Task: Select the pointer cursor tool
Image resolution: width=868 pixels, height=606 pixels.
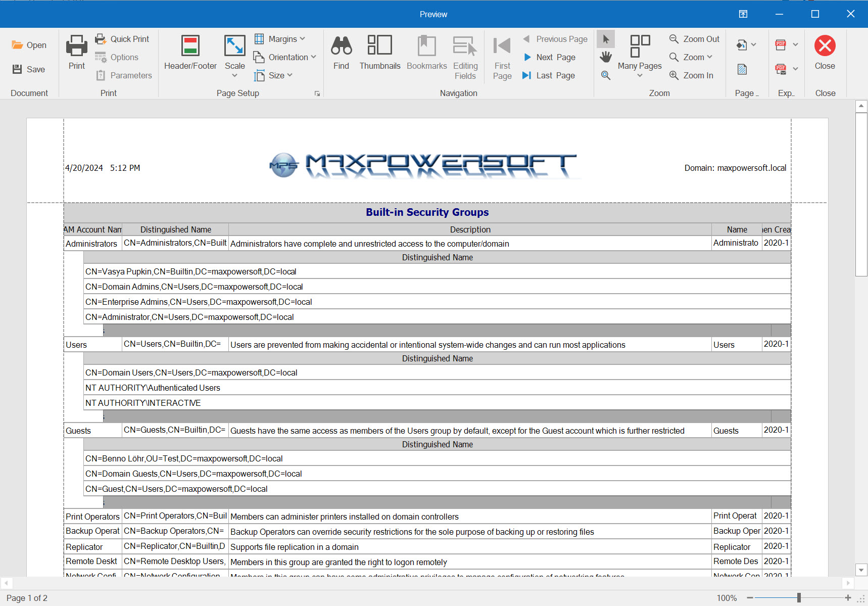Action: 605,39
